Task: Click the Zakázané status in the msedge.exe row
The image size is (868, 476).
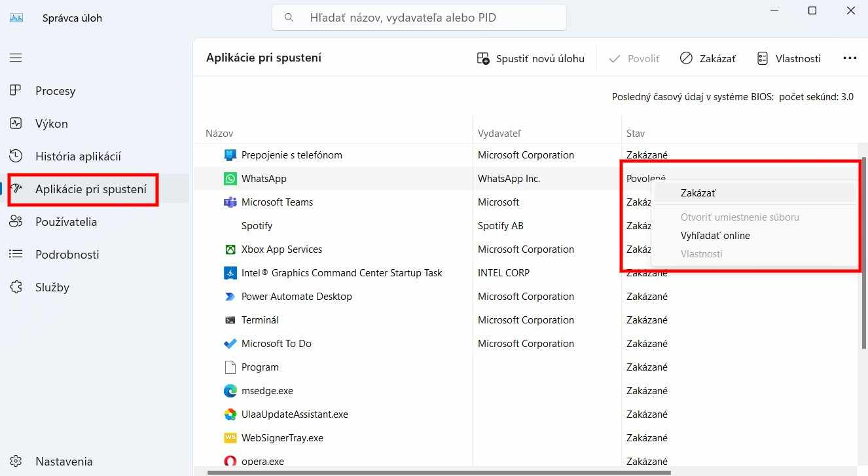Action: pos(647,391)
